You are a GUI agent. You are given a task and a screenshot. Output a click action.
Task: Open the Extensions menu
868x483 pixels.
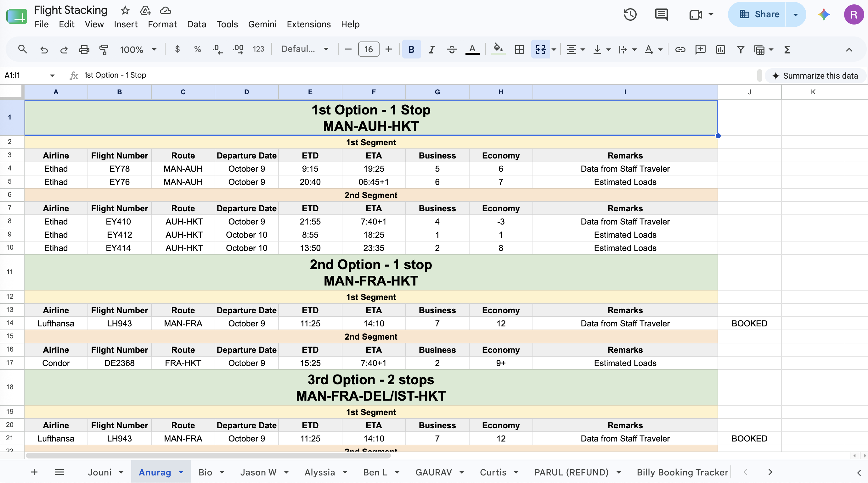click(309, 24)
